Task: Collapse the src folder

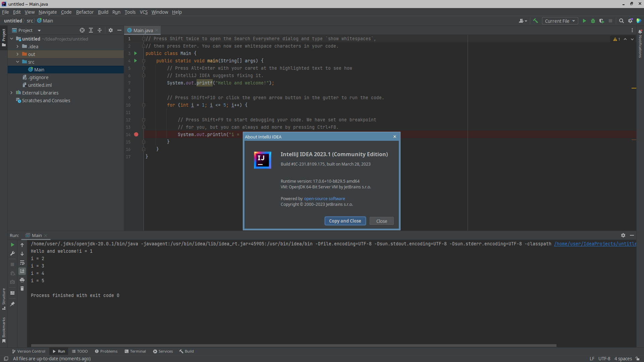Action: pyautogui.click(x=17, y=62)
